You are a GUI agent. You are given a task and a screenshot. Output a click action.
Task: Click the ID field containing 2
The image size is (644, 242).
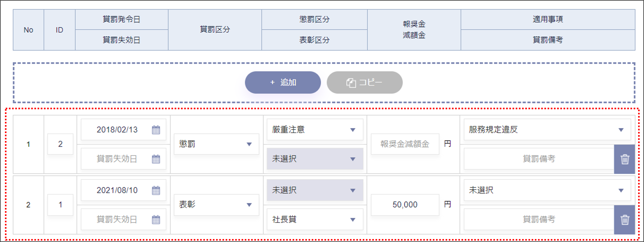point(60,144)
